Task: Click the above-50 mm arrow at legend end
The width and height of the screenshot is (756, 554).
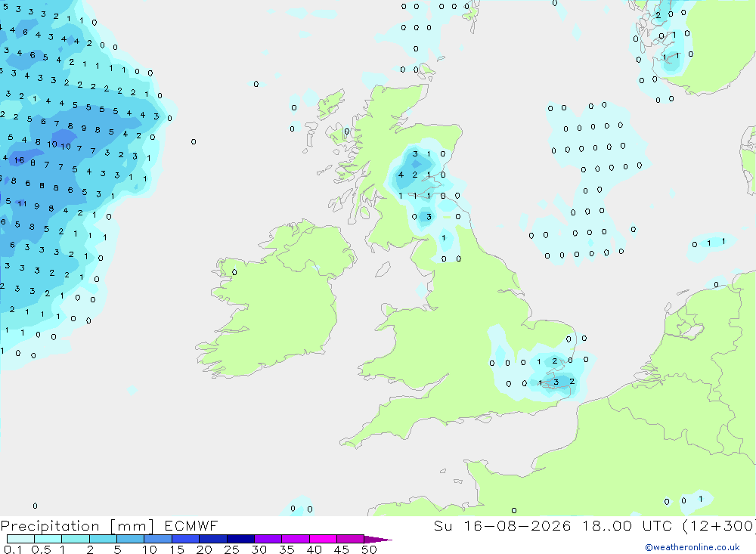Action: click(377, 540)
